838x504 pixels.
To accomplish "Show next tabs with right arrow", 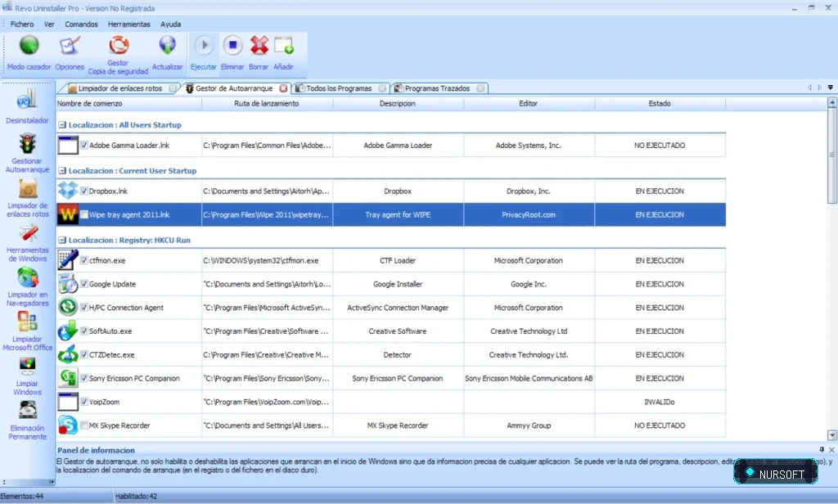I will [x=820, y=87].
